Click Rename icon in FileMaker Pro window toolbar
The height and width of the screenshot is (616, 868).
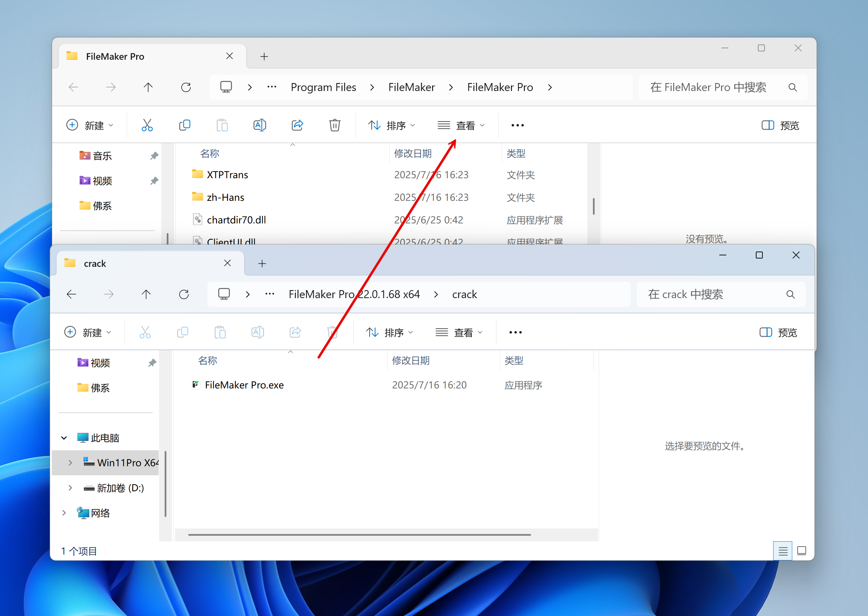(259, 125)
